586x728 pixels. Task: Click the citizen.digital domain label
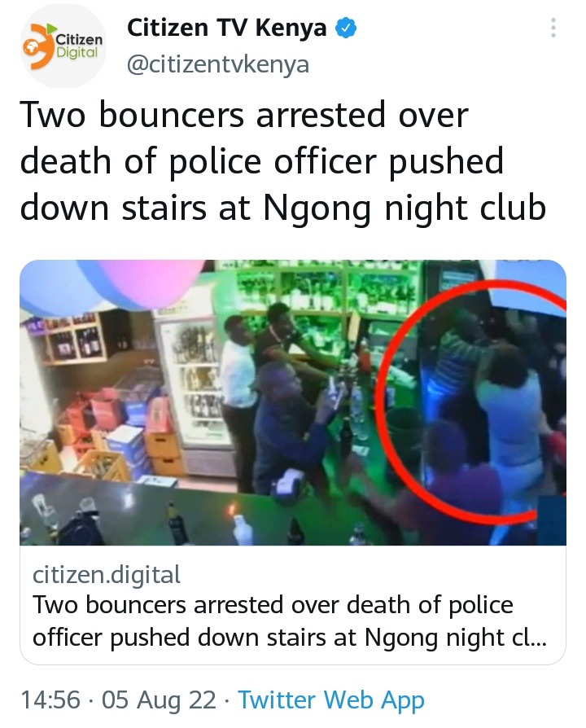(107, 574)
